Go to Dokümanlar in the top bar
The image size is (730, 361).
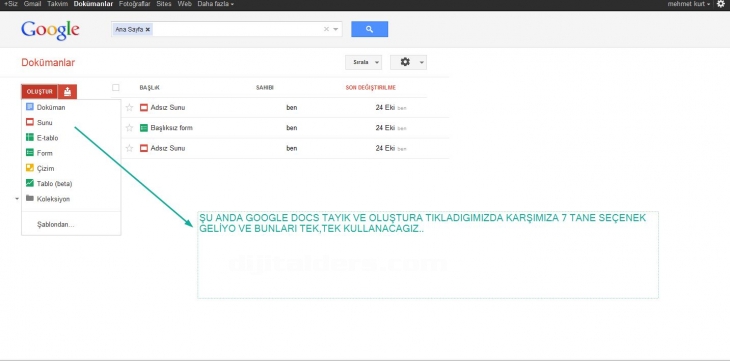point(93,4)
